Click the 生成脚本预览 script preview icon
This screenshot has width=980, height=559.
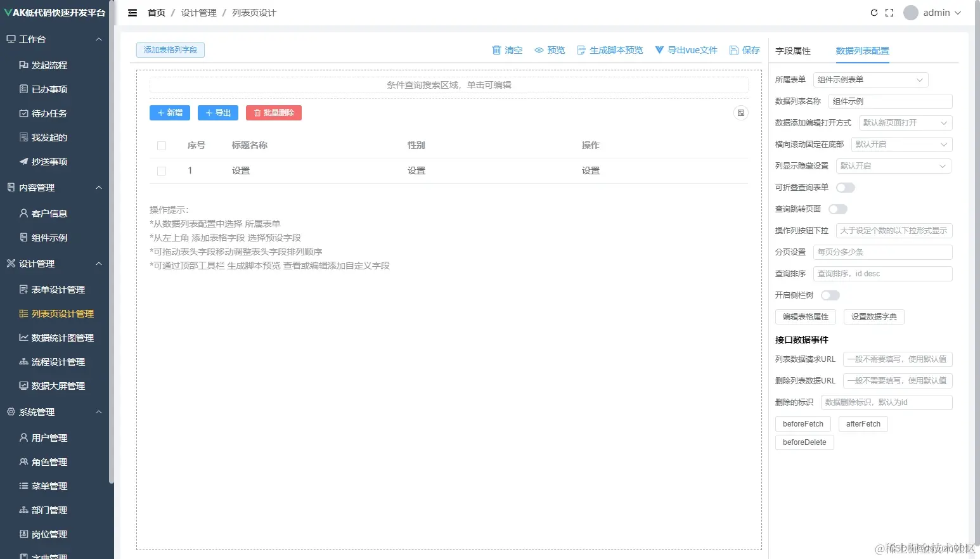click(x=581, y=50)
